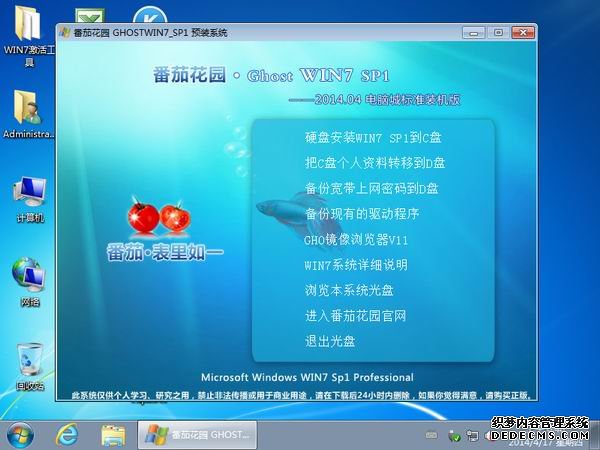This screenshot has width=600, height=450.
Task: Click window title bar app icon
Action: click(65, 33)
